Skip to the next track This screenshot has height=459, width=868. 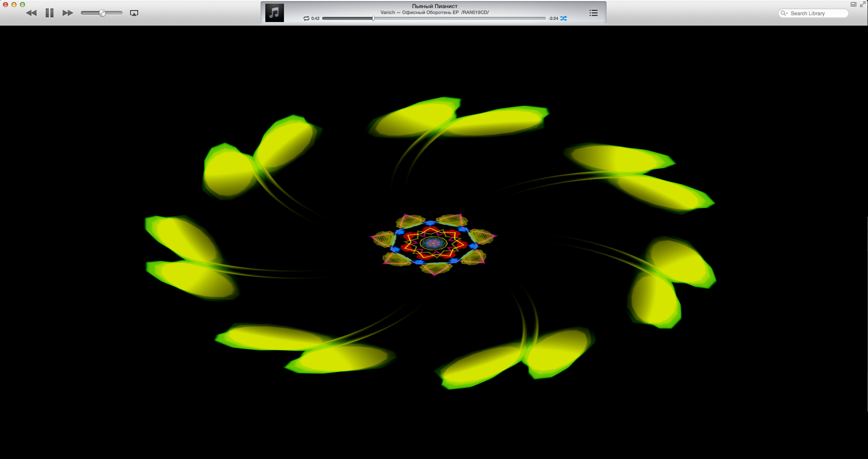[67, 13]
